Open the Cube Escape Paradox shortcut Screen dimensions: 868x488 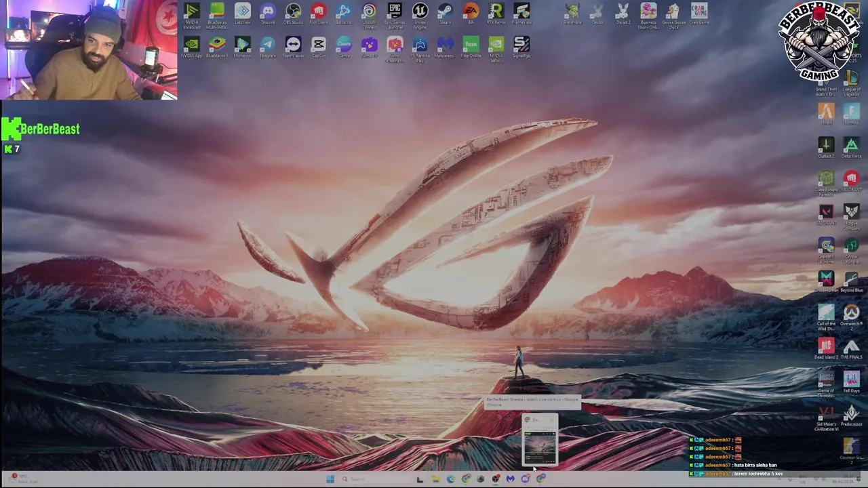[826, 183]
